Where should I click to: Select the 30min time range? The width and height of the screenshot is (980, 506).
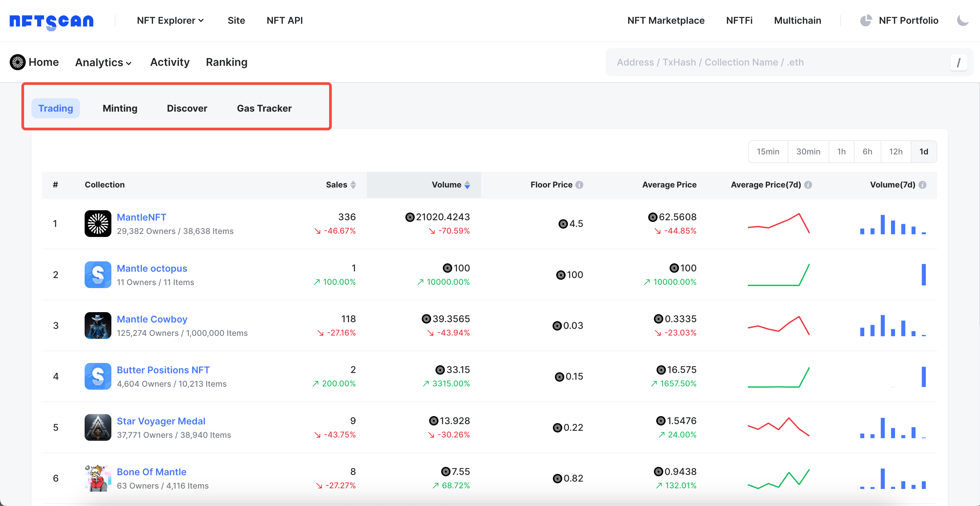pos(808,152)
